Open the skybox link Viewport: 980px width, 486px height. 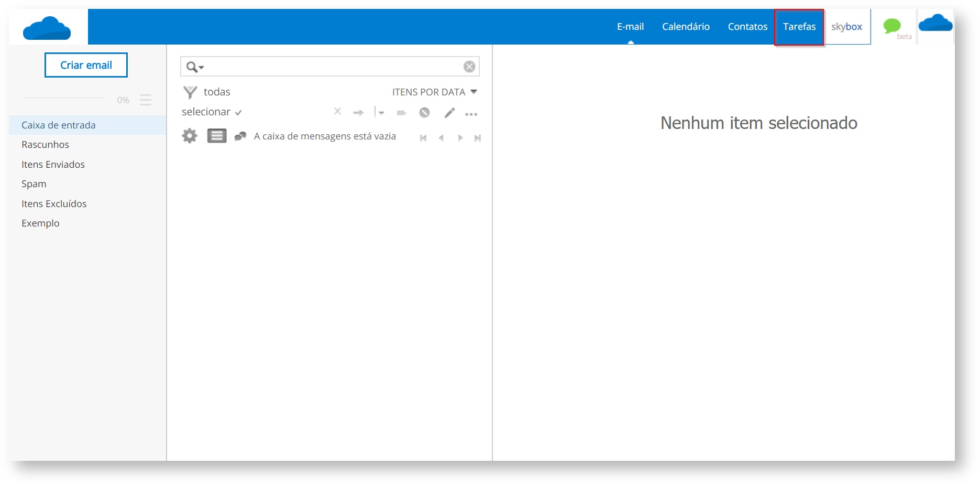click(x=846, y=27)
